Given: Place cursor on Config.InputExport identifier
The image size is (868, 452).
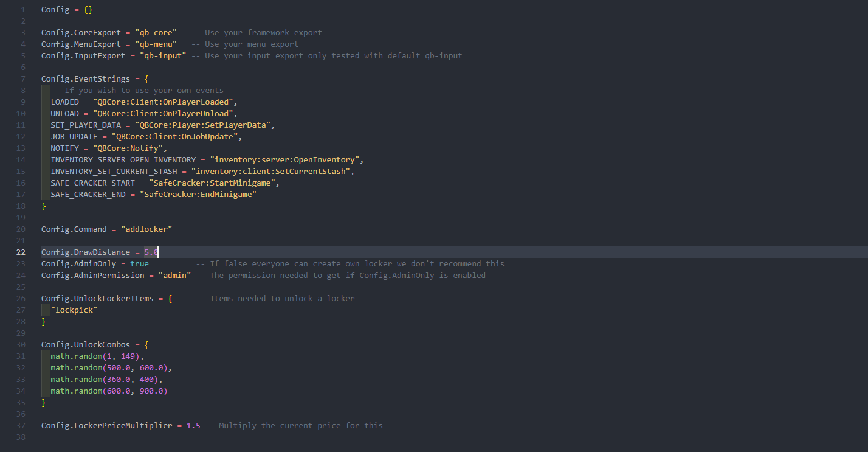Looking at the screenshot, I should (83, 56).
